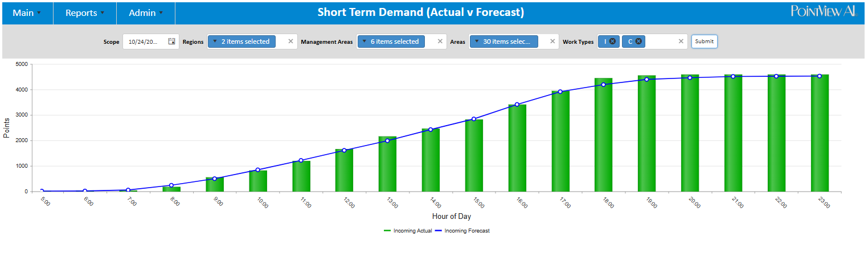Screen dimensions: 868x257
Task: Clear the Regions selection with X
Action: pyautogui.click(x=290, y=42)
